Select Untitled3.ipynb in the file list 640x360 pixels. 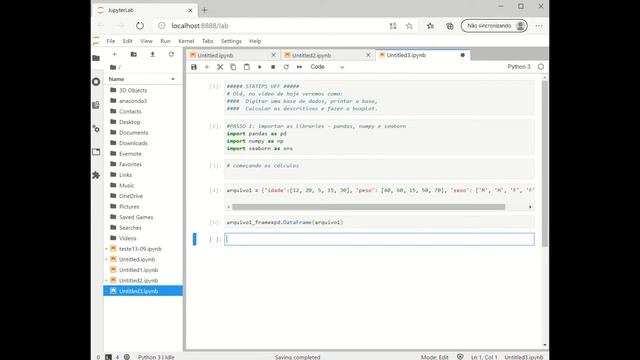[x=142, y=291]
